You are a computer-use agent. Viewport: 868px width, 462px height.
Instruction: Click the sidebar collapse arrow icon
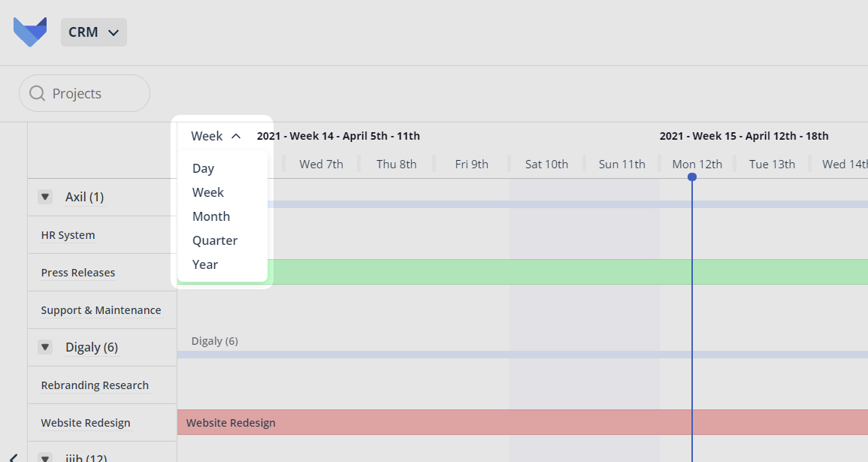click(x=14, y=457)
